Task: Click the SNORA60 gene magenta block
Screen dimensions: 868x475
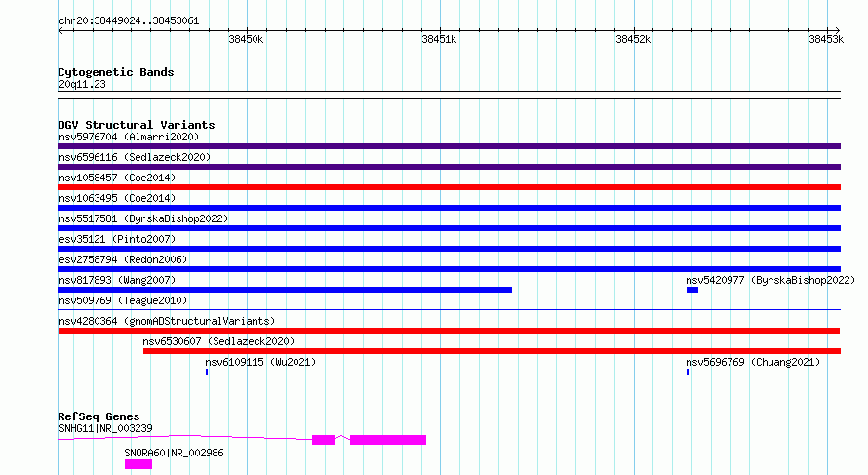Action: tap(138, 464)
